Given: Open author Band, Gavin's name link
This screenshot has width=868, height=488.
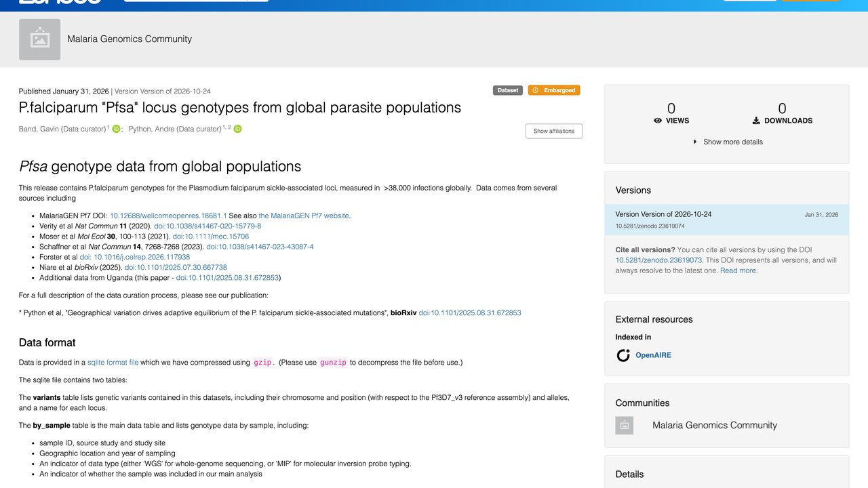Looking at the screenshot, I should click(62, 129).
